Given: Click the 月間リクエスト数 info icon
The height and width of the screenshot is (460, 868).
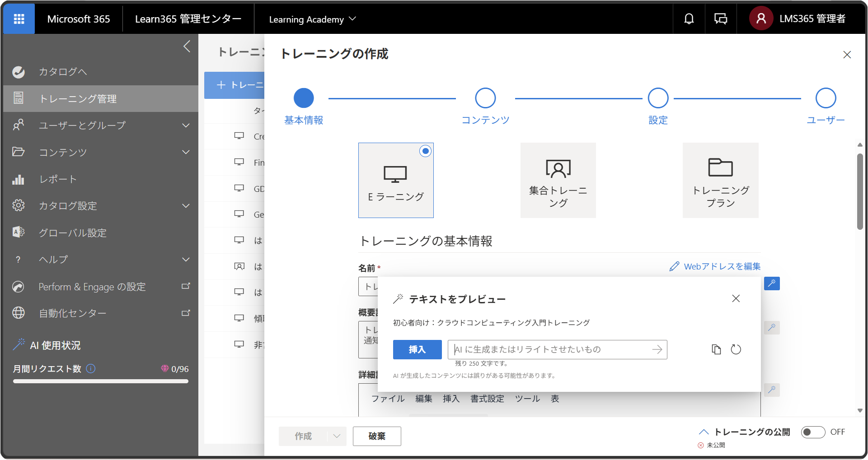Looking at the screenshot, I should pos(91,369).
